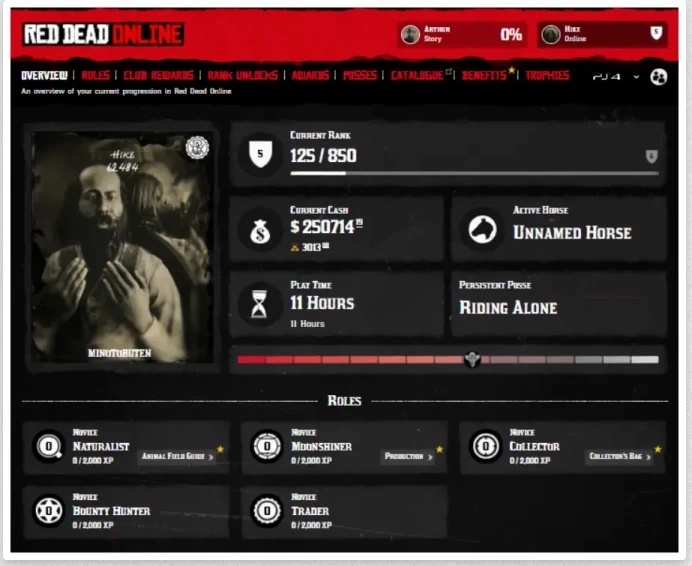The width and height of the screenshot is (692, 566).
Task: Click the money bag Current Cash icon
Action: 260,231
